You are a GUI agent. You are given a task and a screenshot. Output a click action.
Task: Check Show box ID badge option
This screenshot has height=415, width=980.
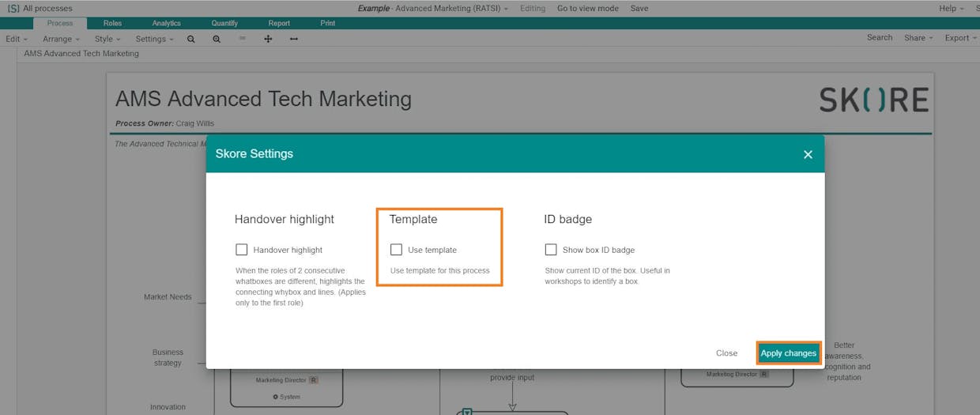[x=551, y=250]
